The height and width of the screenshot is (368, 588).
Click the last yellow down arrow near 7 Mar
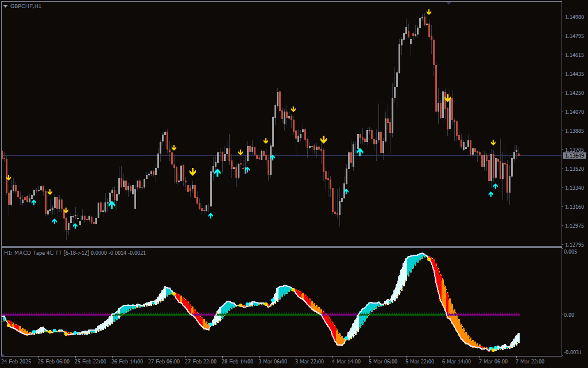493,142
